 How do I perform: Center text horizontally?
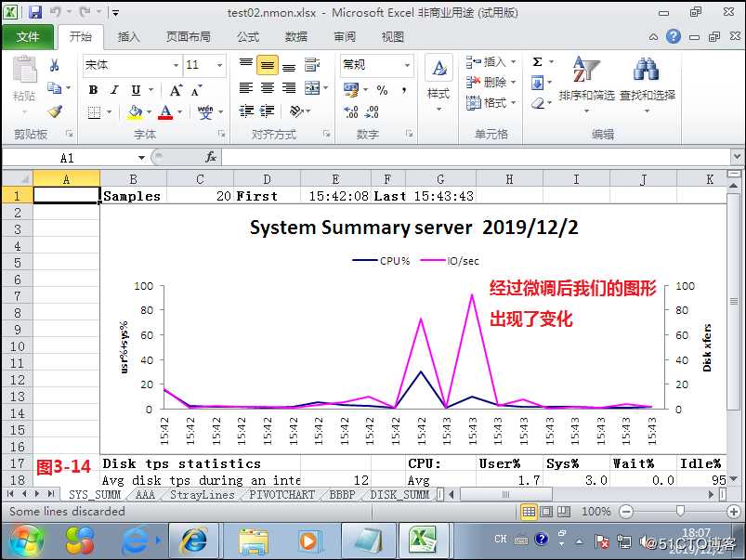click(x=268, y=88)
